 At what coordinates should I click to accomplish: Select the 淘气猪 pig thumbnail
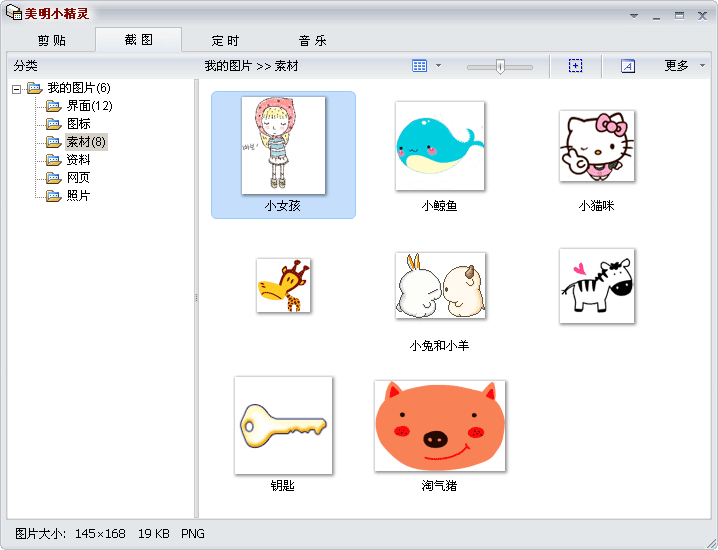[x=440, y=425]
